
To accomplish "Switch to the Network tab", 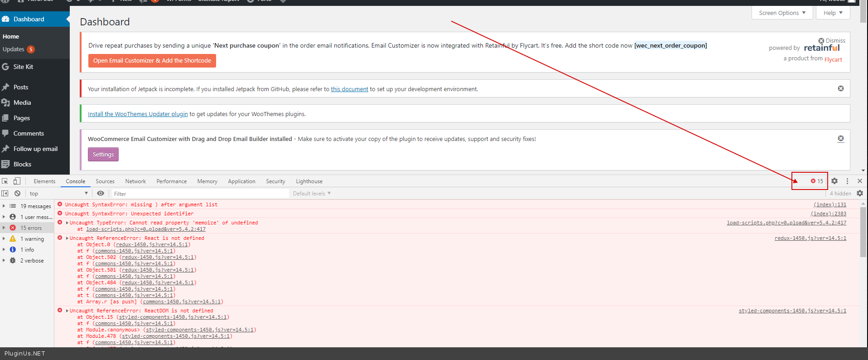I will pos(135,181).
